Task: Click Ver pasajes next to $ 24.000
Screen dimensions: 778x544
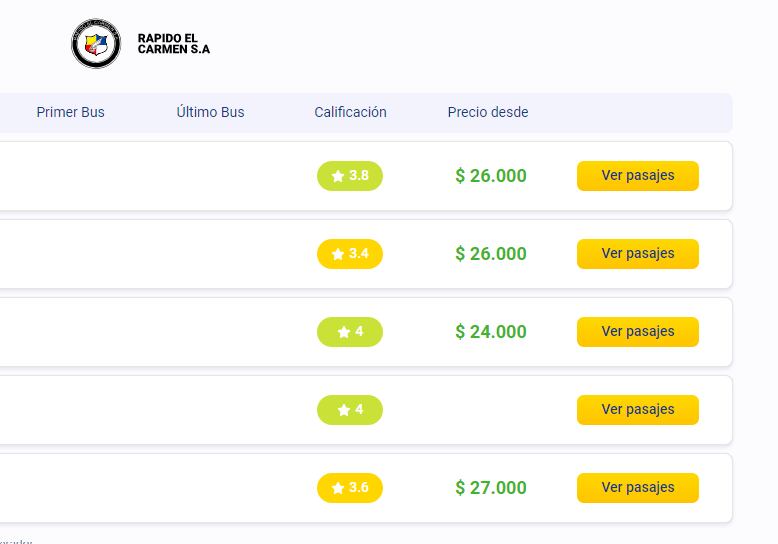Action: coord(637,332)
